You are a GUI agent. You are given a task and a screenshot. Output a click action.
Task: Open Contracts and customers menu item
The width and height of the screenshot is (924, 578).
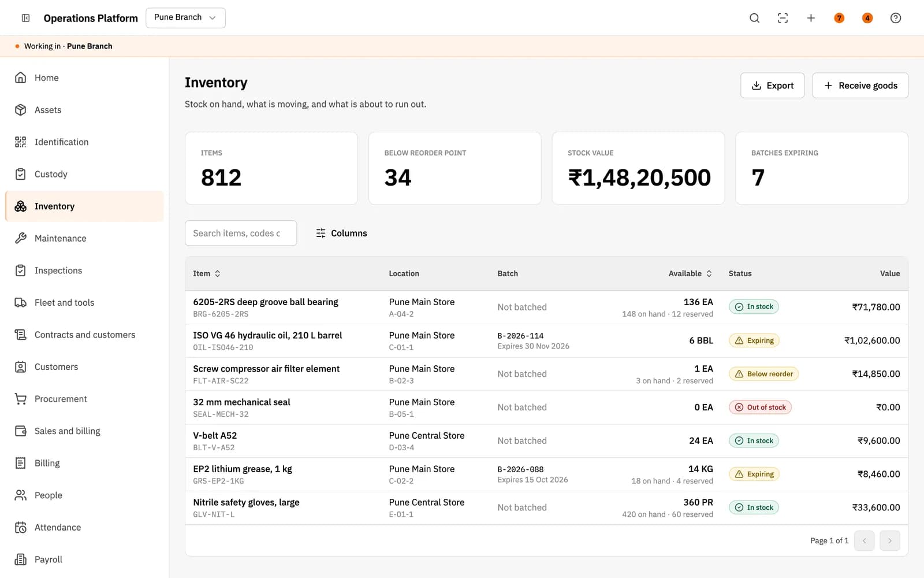click(84, 335)
